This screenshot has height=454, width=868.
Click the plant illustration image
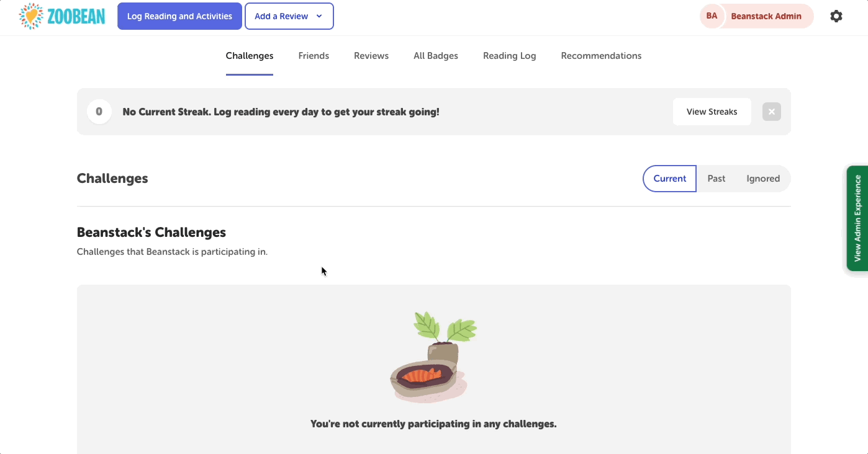point(432,357)
